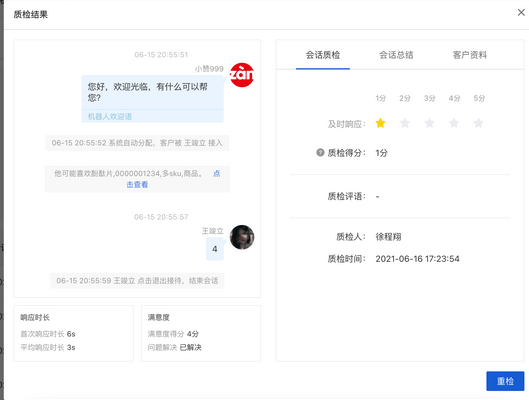Viewport: 529px width, 400px height.
Task: Click the 06-15 20:55:57 timestamp
Action: point(161,217)
